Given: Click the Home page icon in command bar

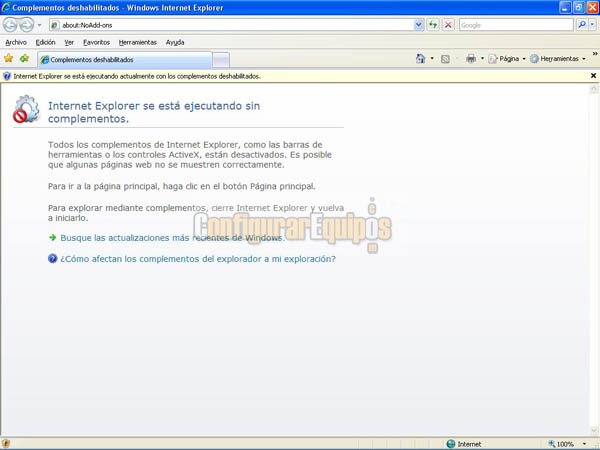Looking at the screenshot, I should (x=421, y=59).
